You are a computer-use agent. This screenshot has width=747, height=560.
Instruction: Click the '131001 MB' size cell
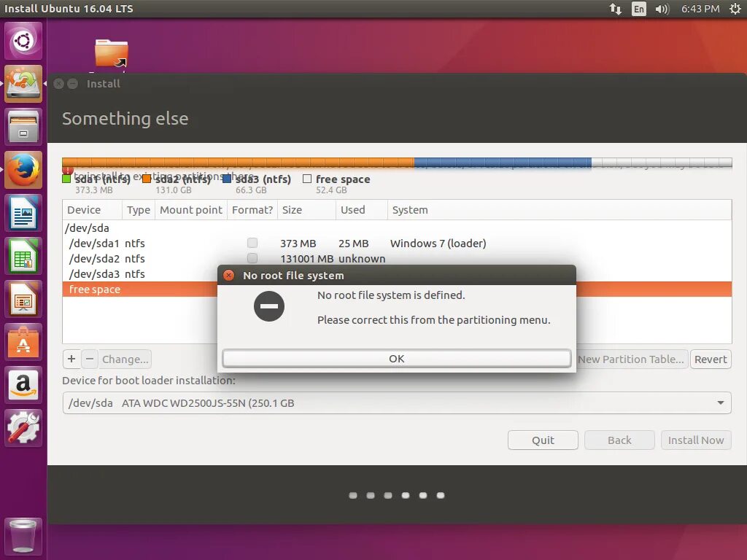(307, 259)
